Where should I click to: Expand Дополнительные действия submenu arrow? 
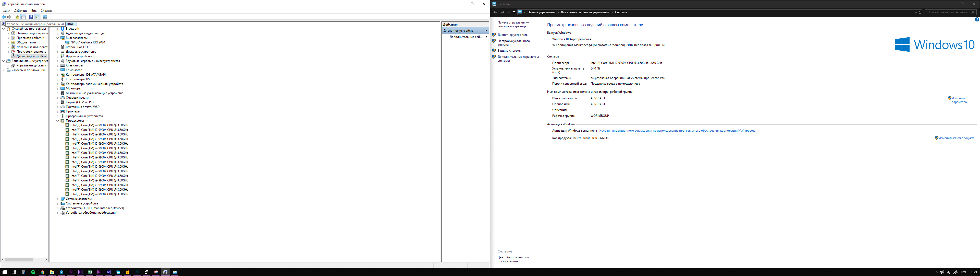[486, 37]
